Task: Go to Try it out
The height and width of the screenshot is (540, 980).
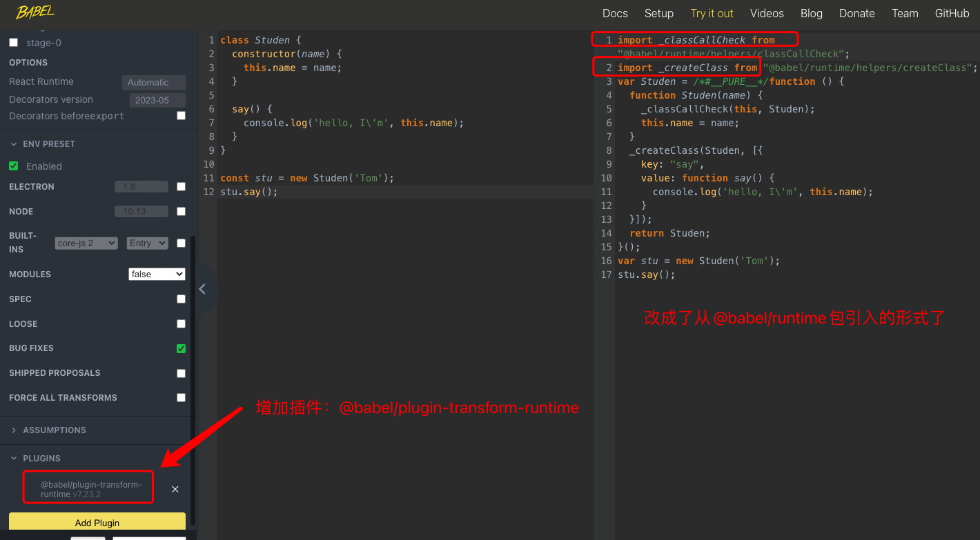Action: [712, 13]
